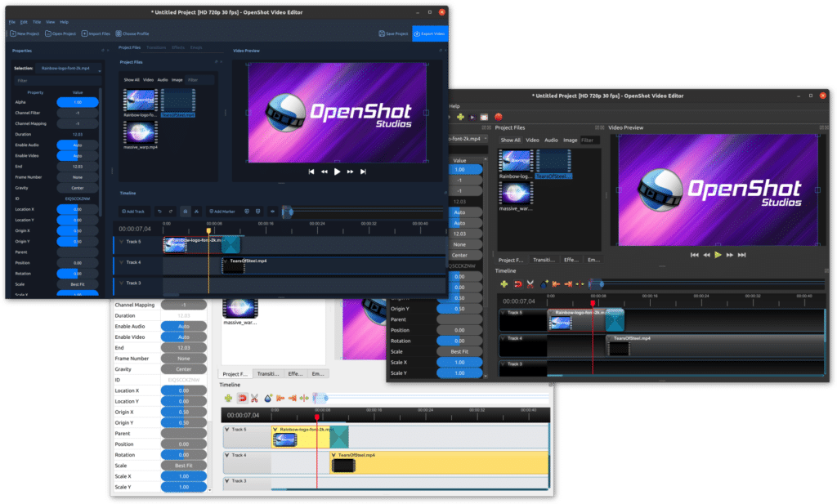Open Selection dropdown in blue-themed Properties panel
The image size is (837, 504).
pos(69,69)
